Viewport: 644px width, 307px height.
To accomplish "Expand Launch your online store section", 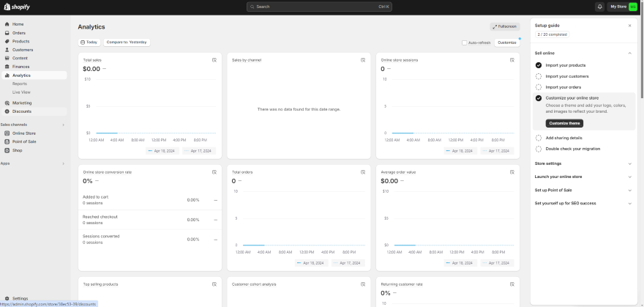I will point(629,177).
